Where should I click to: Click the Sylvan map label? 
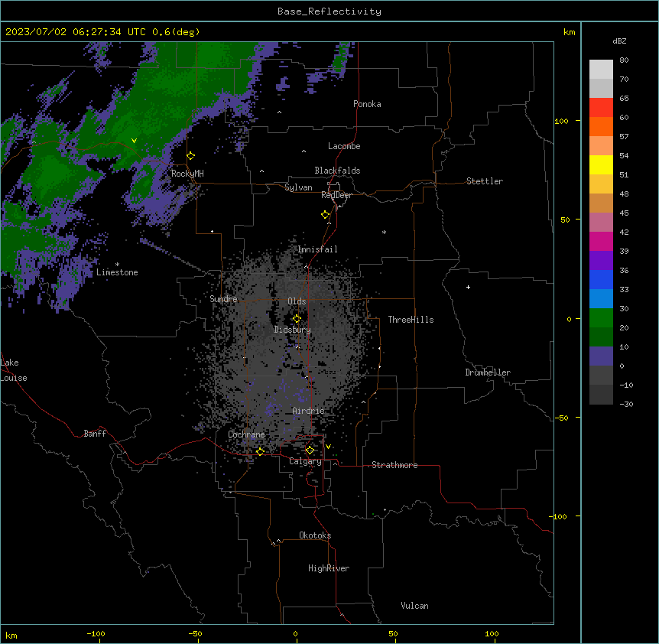(x=298, y=187)
